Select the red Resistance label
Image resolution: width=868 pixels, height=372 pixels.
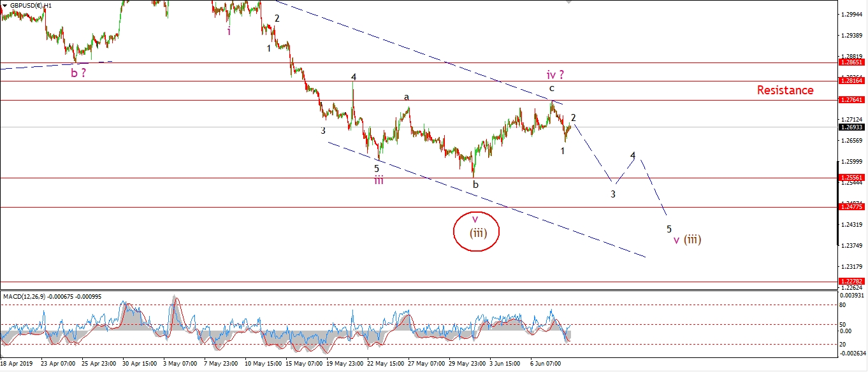tap(785, 90)
